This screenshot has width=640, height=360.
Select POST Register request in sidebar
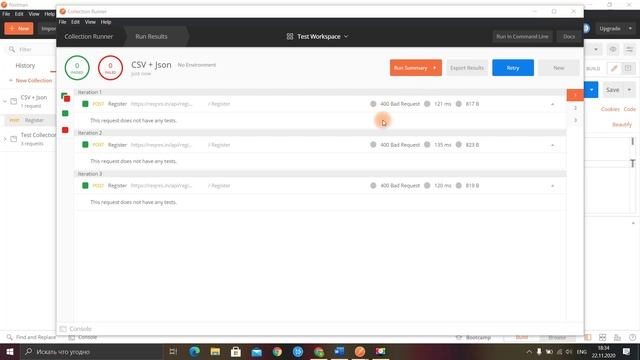29,120
